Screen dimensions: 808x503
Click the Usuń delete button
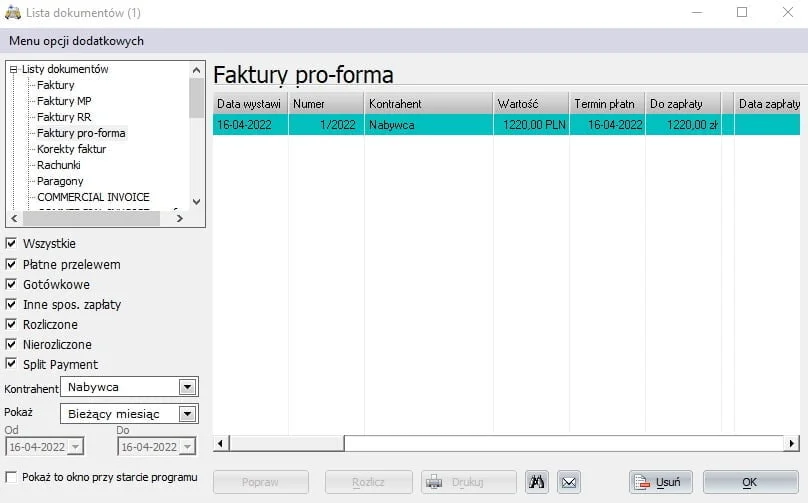click(661, 482)
